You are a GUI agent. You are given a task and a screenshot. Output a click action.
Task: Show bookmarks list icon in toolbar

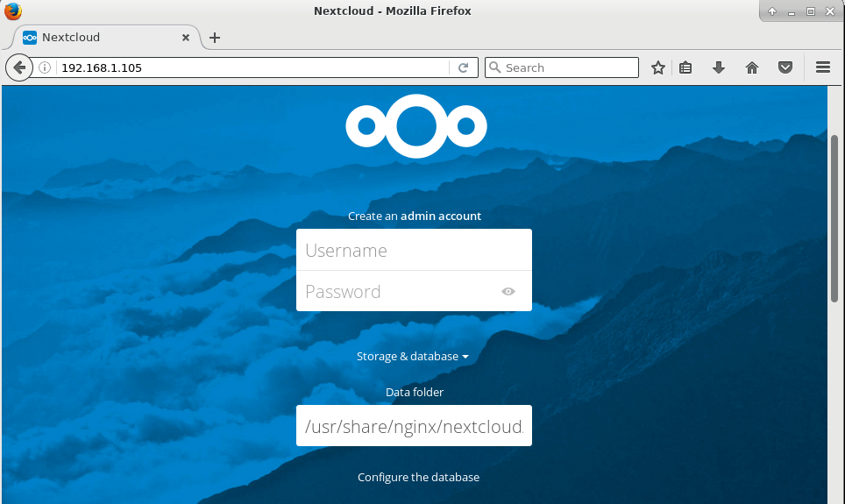(x=685, y=67)
